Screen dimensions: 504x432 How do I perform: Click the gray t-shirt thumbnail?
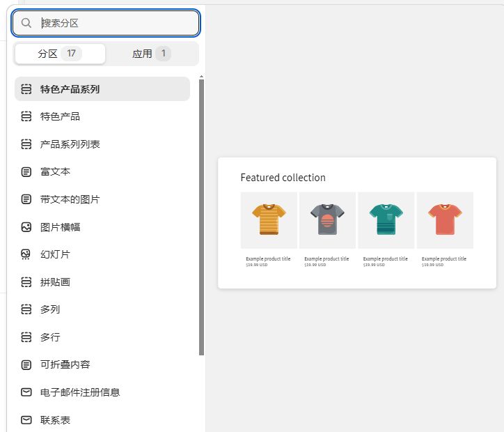point(328,220)
